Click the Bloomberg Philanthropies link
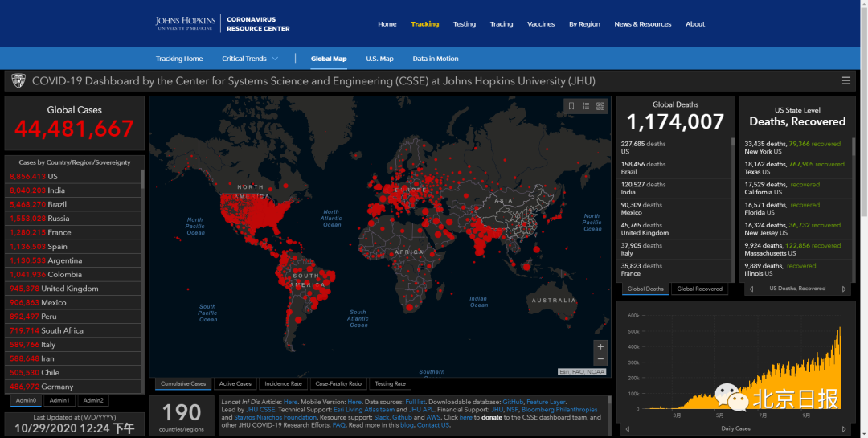Viewport: 868px width, 438px height. 559,410
